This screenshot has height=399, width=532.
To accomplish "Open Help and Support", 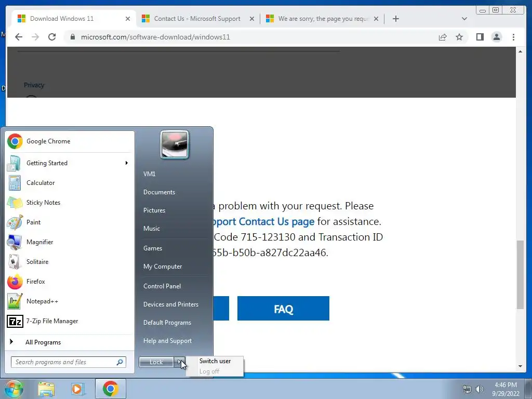I will (168, 341).
